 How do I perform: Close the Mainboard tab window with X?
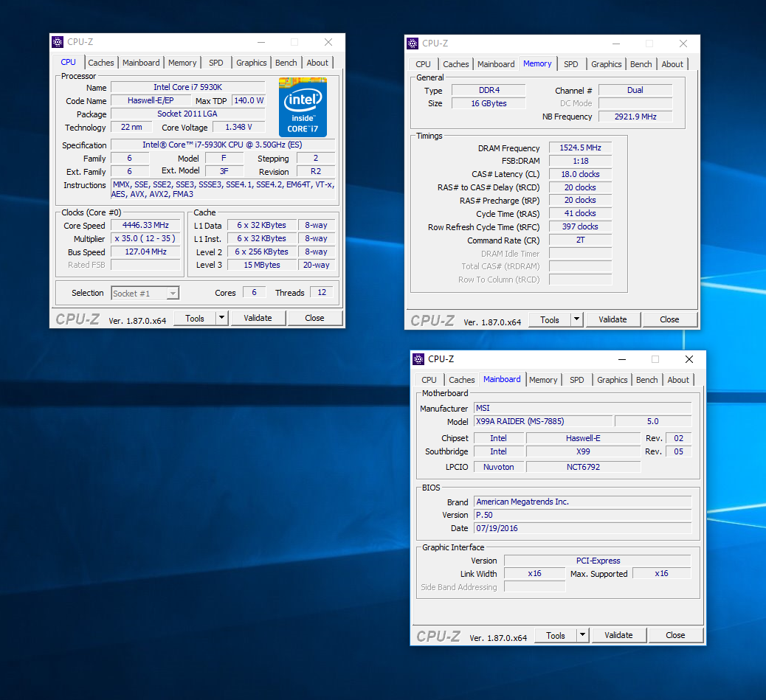tap(689, 359)
